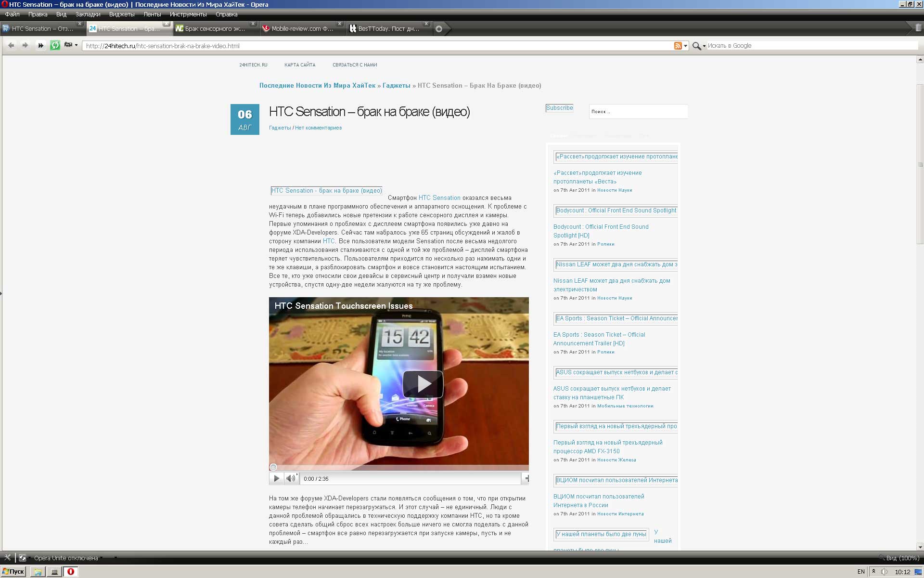Close the Mobile-review.com tab
This screenshot has height=578, width=924.
tap(339, 24)
